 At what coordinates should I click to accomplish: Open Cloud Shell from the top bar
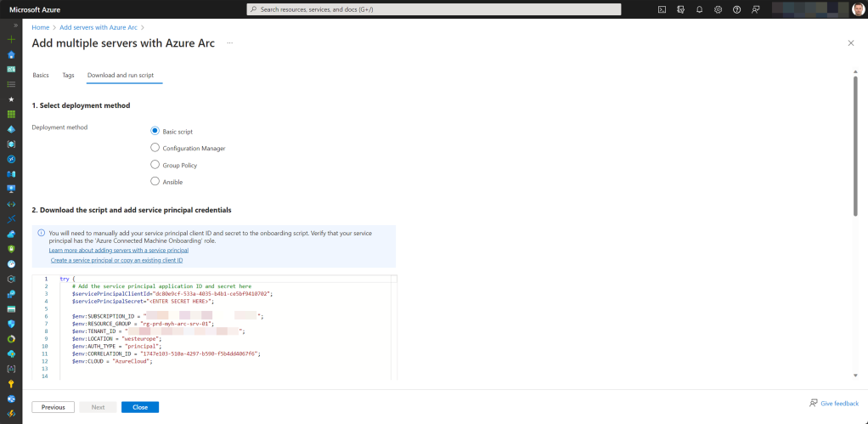(662, 9)
